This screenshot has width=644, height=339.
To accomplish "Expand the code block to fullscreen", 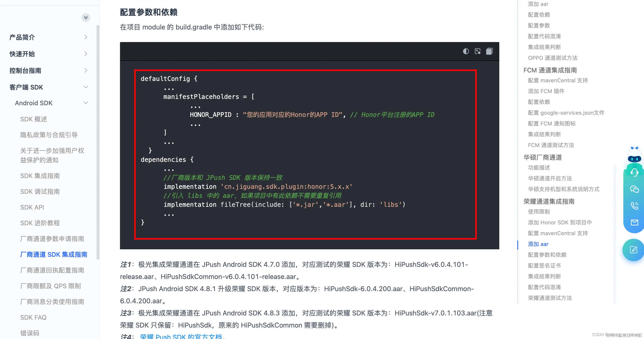I will [477, 51].
